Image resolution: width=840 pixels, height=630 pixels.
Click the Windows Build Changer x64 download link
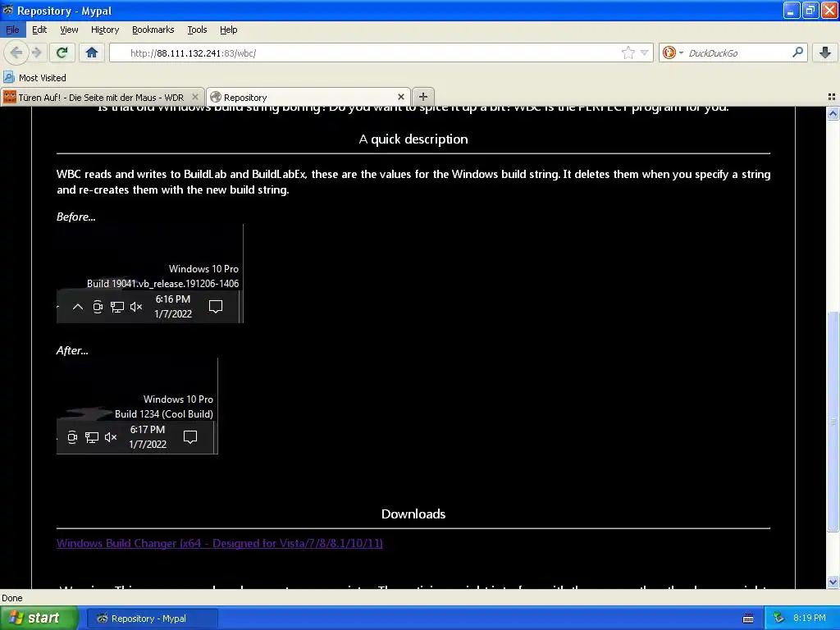point(220,543)
